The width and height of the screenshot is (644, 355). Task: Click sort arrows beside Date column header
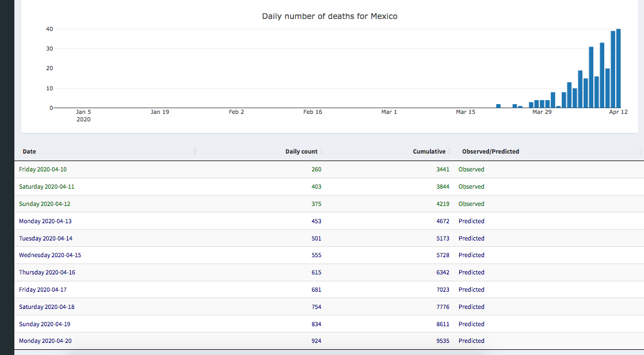click(195, 151)
